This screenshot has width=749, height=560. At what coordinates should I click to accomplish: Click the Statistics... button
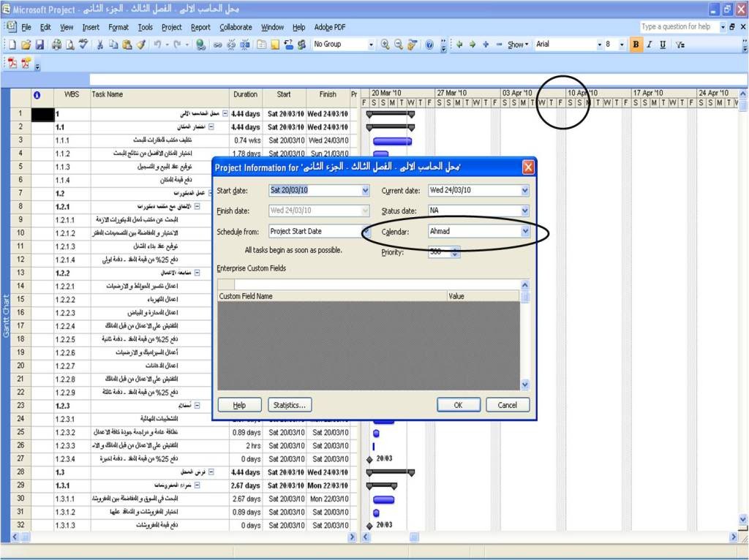[290, 405]
